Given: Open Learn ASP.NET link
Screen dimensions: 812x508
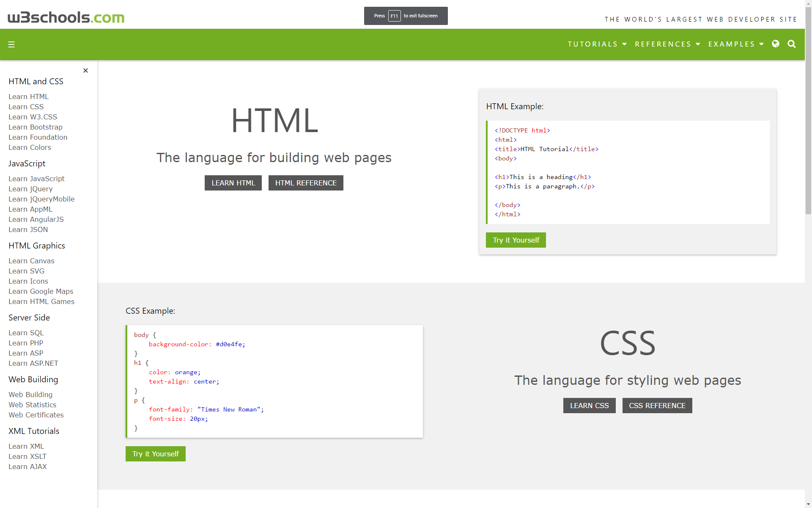Looking at the screenshot, I should pos(33,363).
